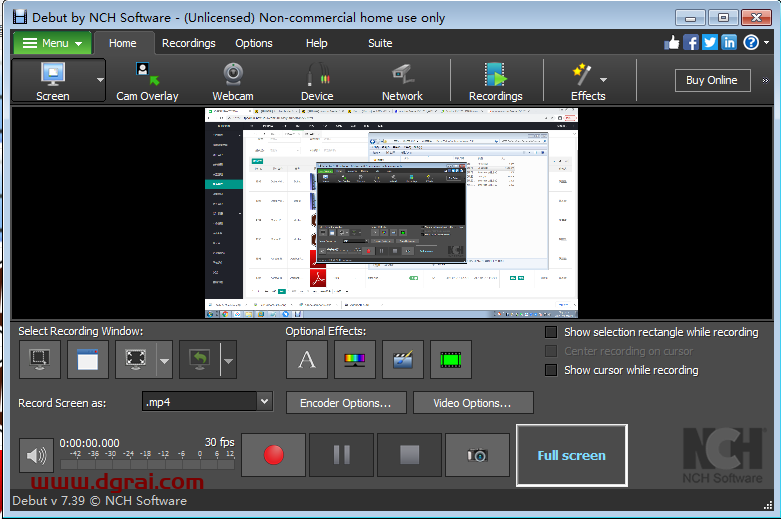Pause the recording
The image size is (781, 519).
tap(341, 455)
